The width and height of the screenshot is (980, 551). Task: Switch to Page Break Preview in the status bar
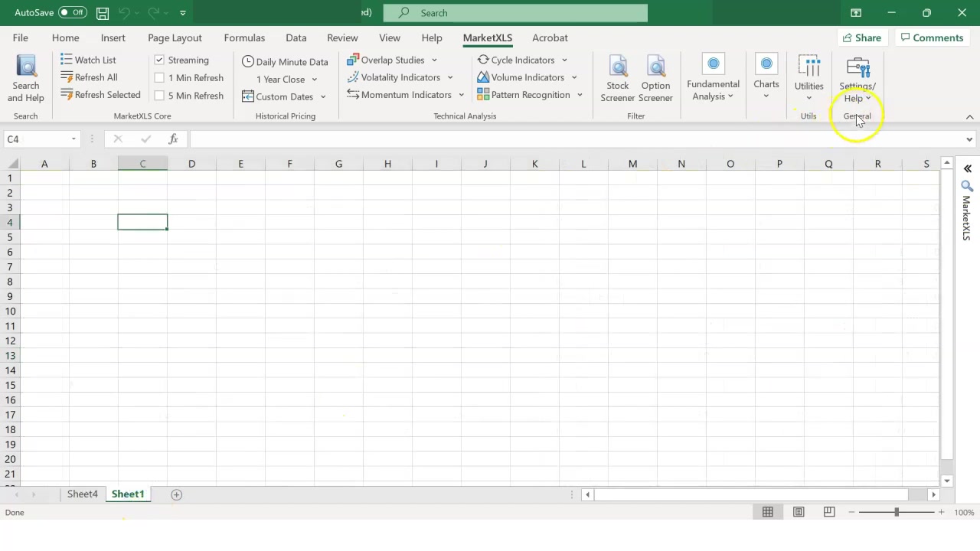click(829, 512)
